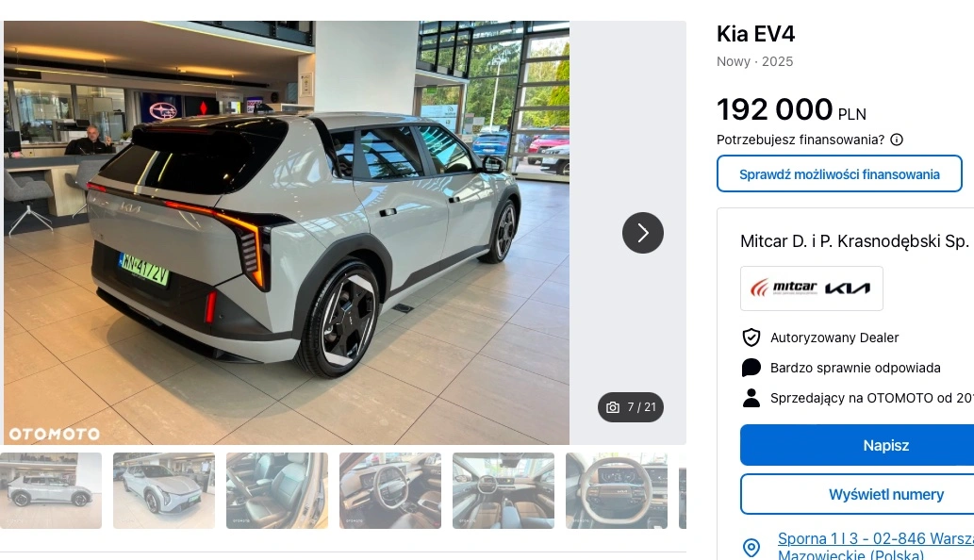Open the Mitcar Kia dealer logo

[811, 288]
